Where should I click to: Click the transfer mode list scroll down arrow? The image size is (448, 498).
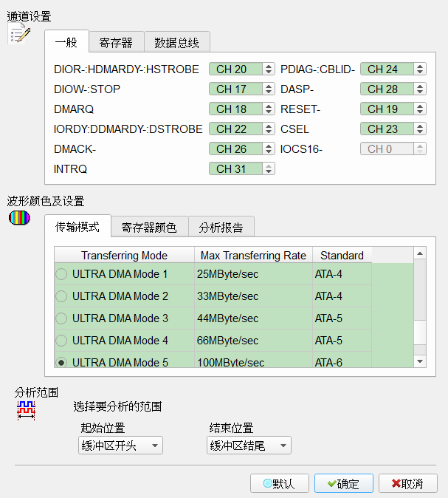coord(420,361)
